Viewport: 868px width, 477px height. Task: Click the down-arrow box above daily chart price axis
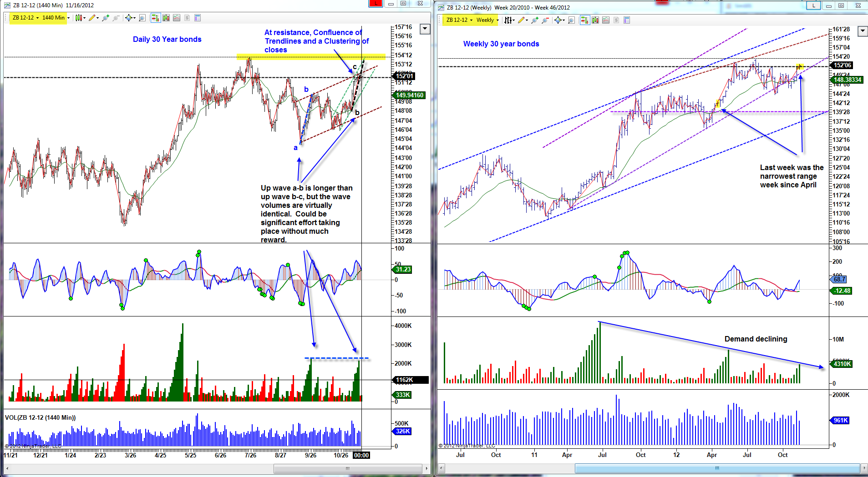click(425, 29)
